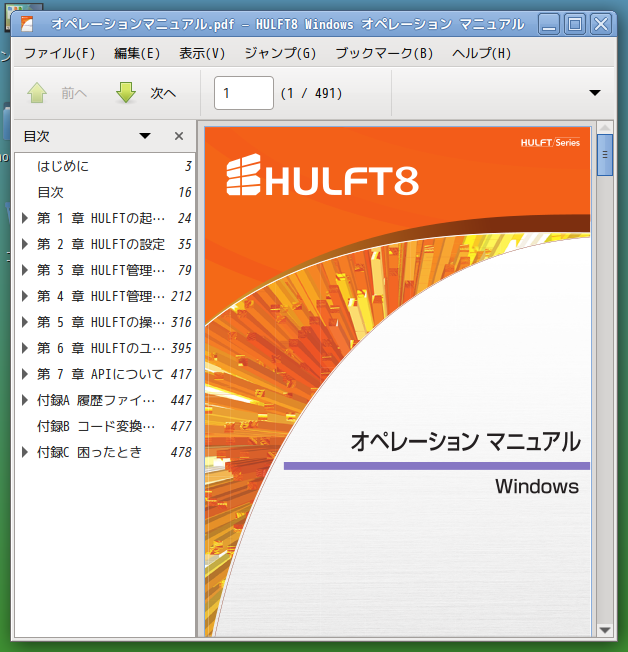The width and height of the screenshot is (628, 652).
Task: Click the green down arrow Next icon
Action: [126, 92]
